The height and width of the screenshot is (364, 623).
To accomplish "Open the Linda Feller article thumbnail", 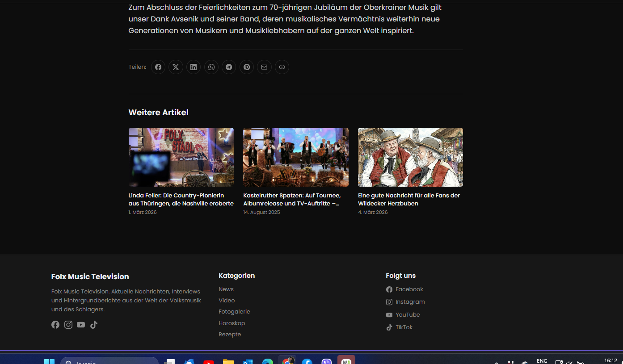I will pyautogui.click(x=181, y=157).
